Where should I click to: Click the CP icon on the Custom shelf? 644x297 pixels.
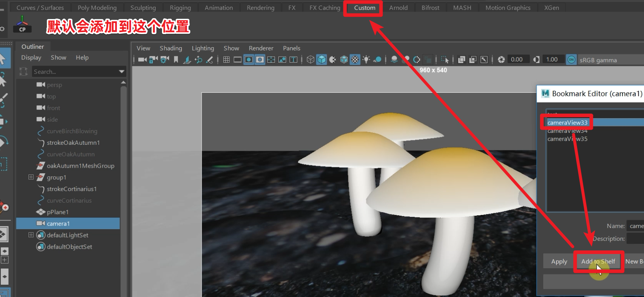(x=22, y=24)
